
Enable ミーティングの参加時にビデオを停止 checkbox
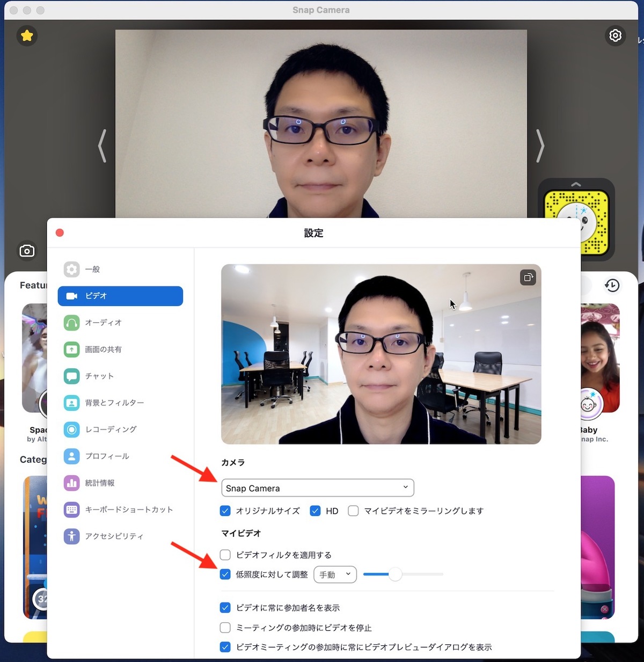click(225, 628)
